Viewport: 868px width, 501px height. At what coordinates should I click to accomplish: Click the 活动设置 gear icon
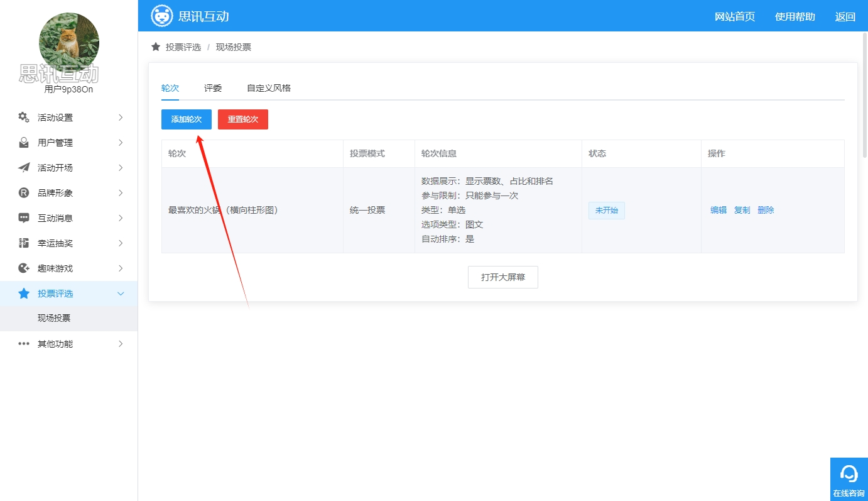[x=24, y=118]
